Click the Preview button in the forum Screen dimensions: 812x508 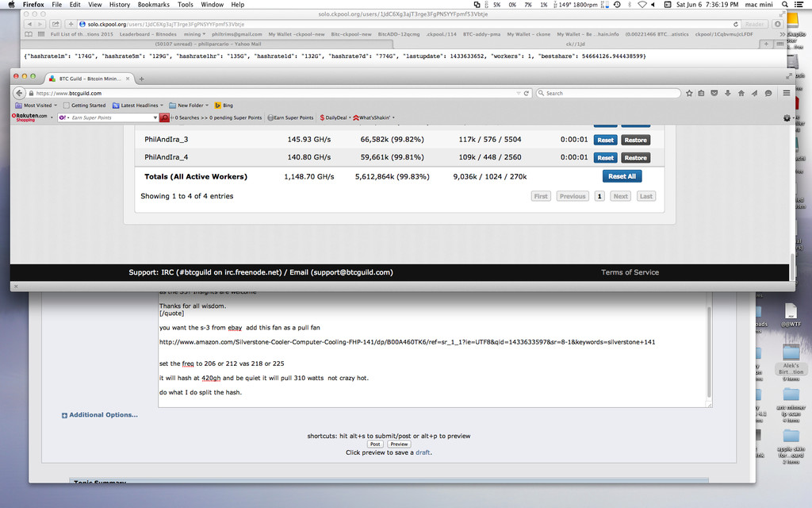pyautogui.click(x=399, y=444)
